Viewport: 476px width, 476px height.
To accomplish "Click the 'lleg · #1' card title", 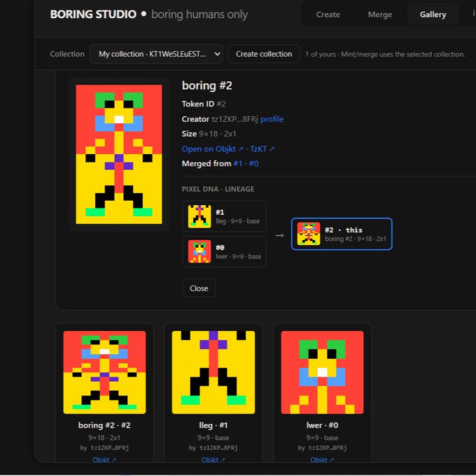I will click(x=213, y=426).
